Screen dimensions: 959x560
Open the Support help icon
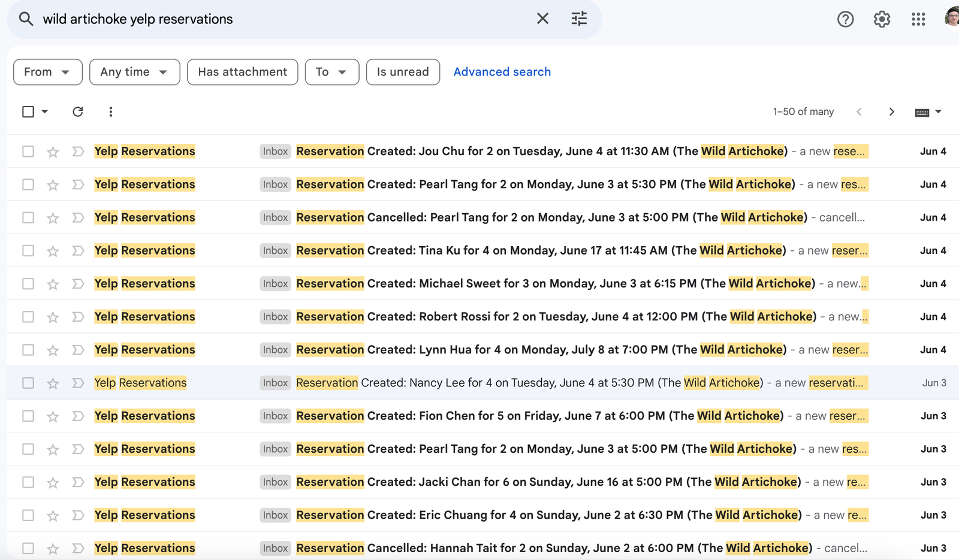845,19
